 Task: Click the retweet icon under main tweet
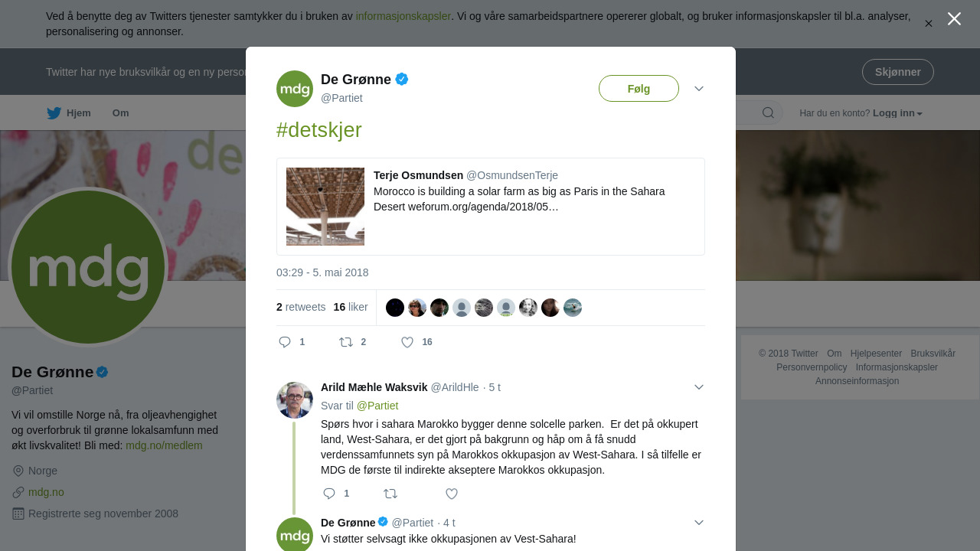click(x=346, y=342)
